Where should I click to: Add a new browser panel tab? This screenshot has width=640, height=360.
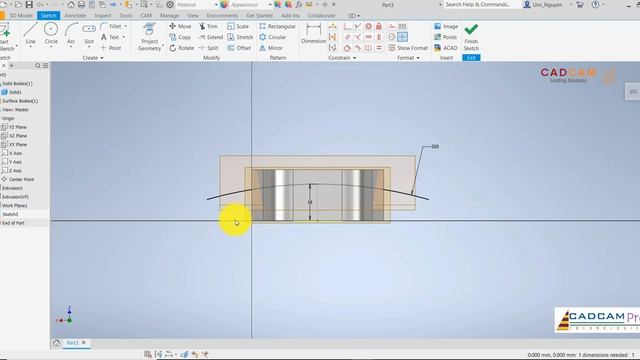tap(11, 66)
